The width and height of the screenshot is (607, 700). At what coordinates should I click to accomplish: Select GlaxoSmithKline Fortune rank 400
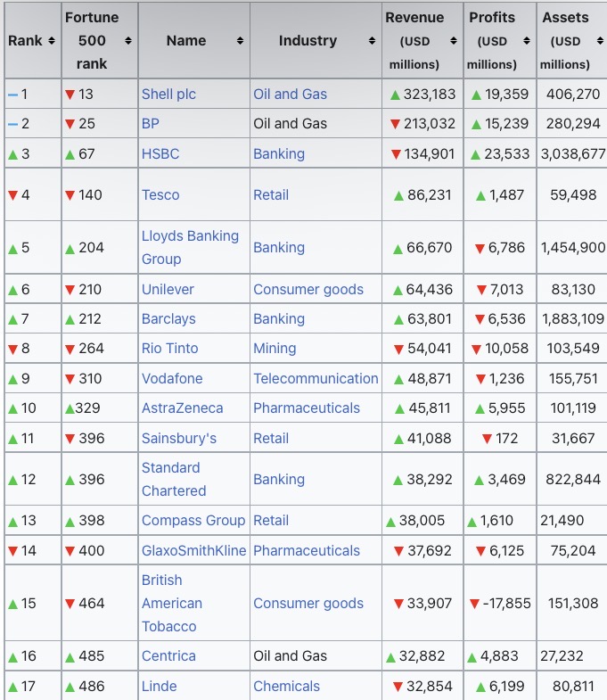(x=92, y=551)
